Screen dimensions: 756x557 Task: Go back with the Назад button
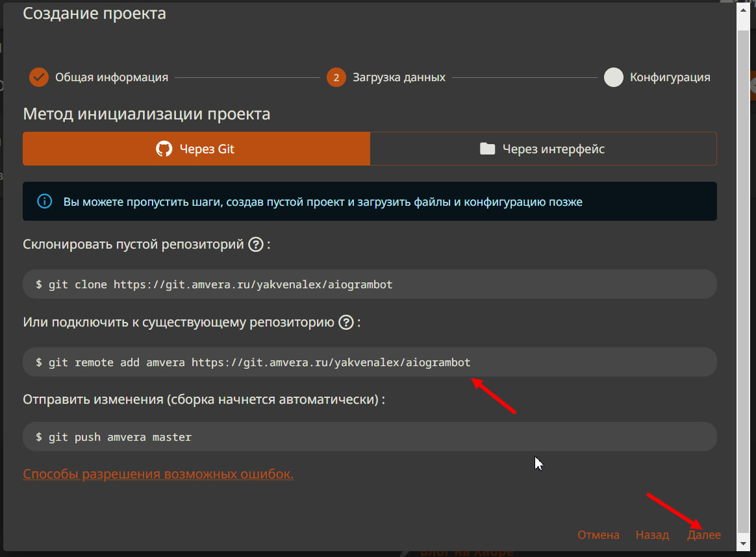[652, 535]
